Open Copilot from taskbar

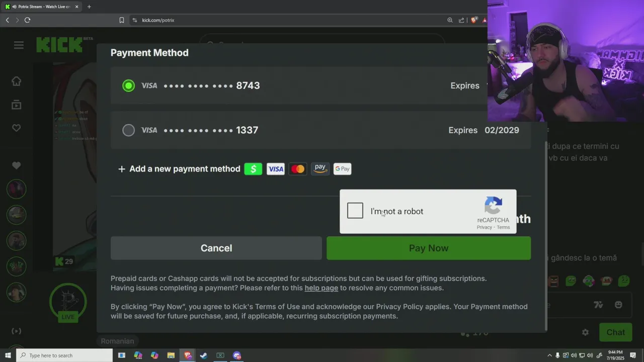(x=154, y=355)
